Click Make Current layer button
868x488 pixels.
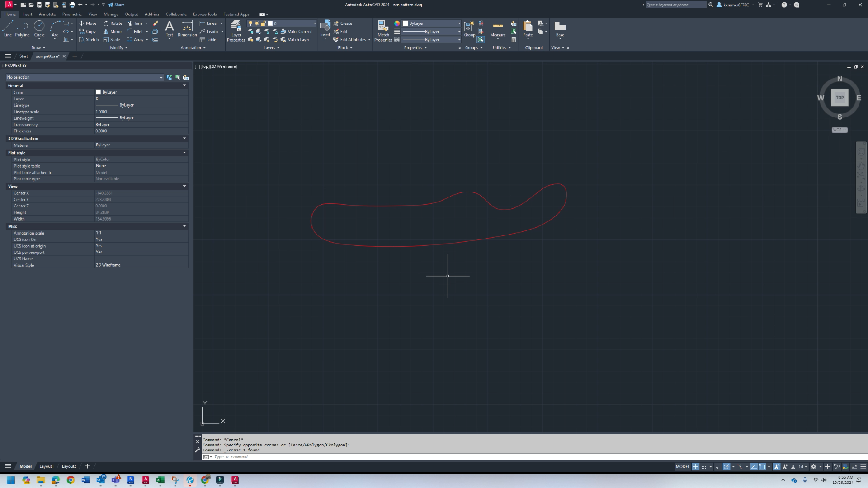click(x=296, y=32)
